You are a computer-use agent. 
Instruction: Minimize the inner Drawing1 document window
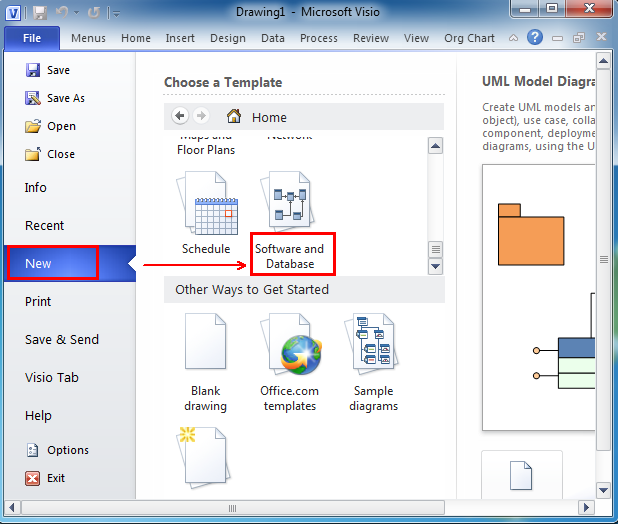click(x=557, y=38)
